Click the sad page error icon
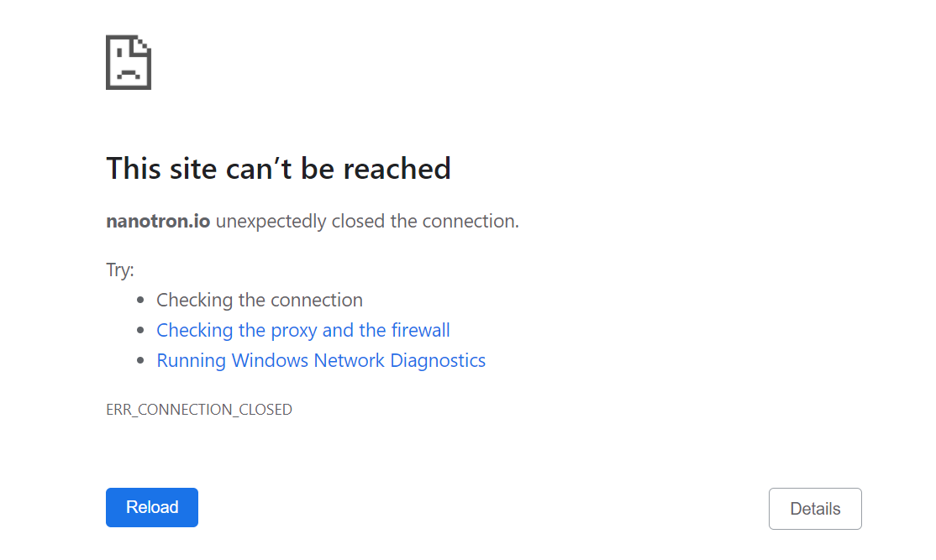Image resolution: width=936 pixels, height=560 pixels. coord(128,62)
